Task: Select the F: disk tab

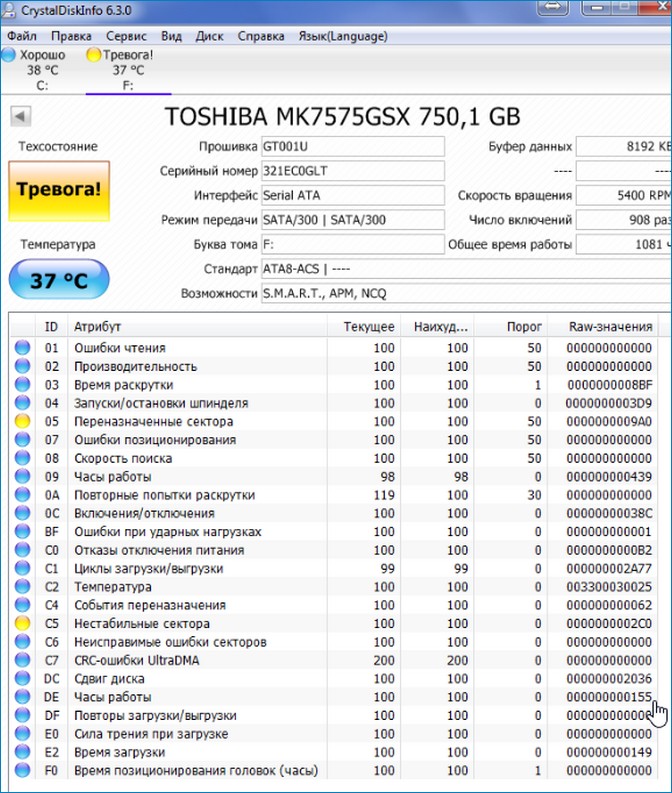Action: [x=127, y=86]
